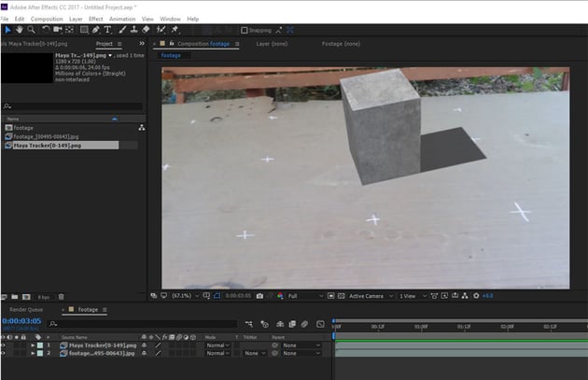Screen dimensions: 588x380
Task: Select the Eraser tool
Action: pos(146,30)
